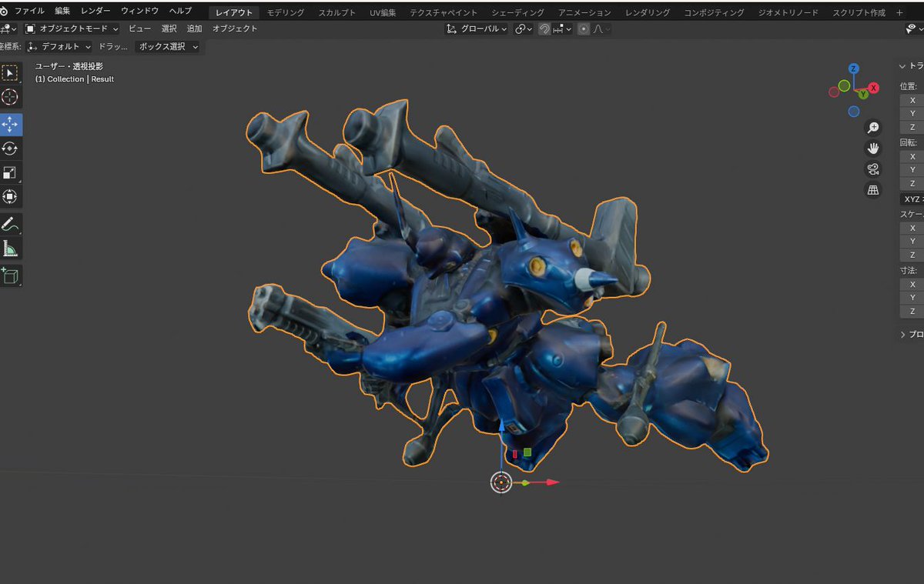This screenshot has height=584, width=924.
Task: Click the negative Z axis gizmo ball
Action: pos(854,112)
